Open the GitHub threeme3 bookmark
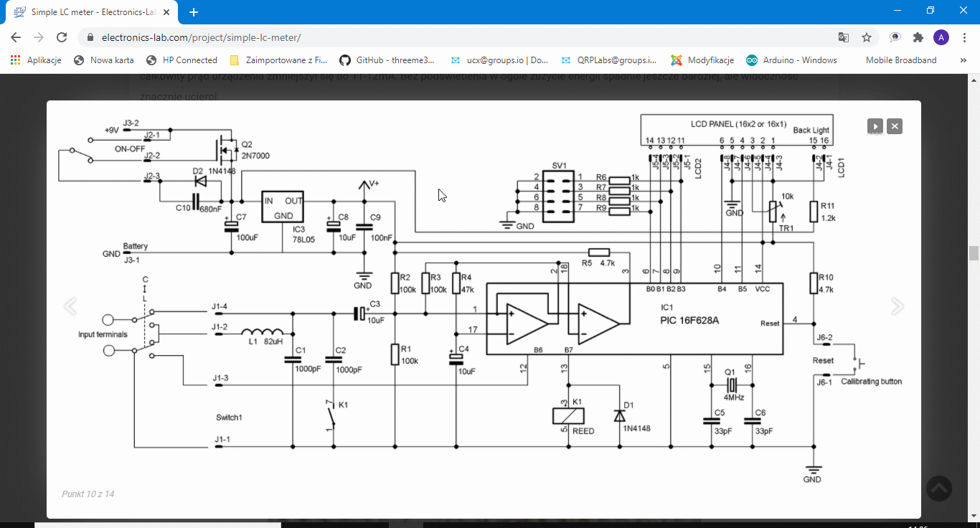Image resolution: width=980 pixels, height=528 pixels. pyautogui.click(x=387, y=60)
